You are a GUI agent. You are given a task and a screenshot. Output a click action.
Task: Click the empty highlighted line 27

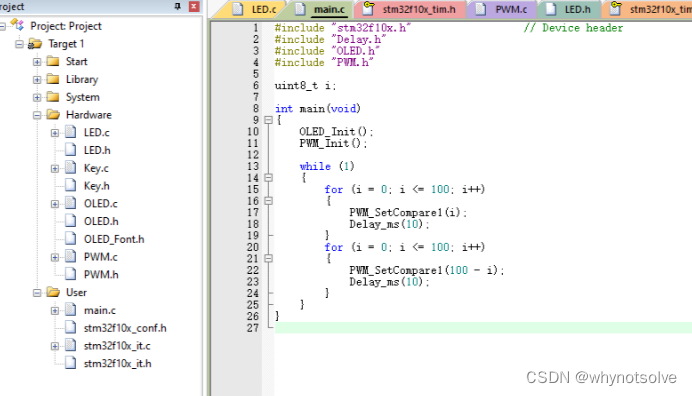483,328
